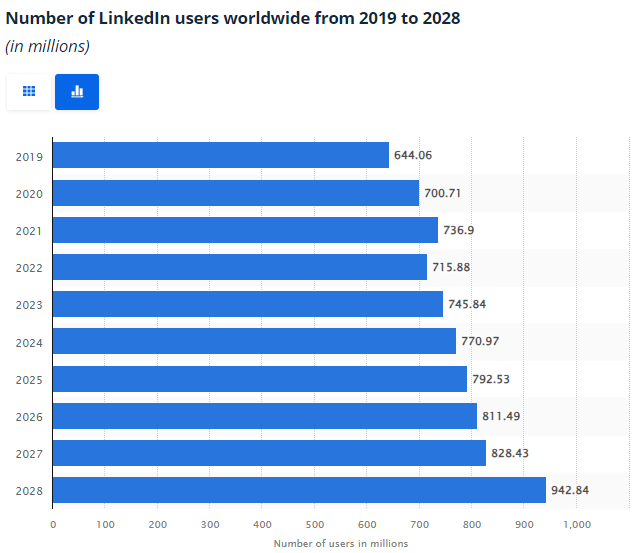Select the 2024 year label

[29, 343]
